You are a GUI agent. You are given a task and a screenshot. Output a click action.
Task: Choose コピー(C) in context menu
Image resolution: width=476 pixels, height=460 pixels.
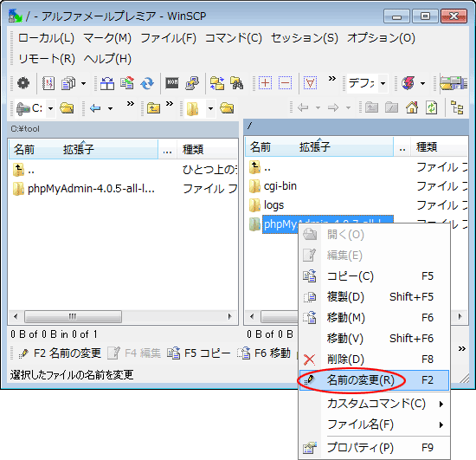[374, 276]
